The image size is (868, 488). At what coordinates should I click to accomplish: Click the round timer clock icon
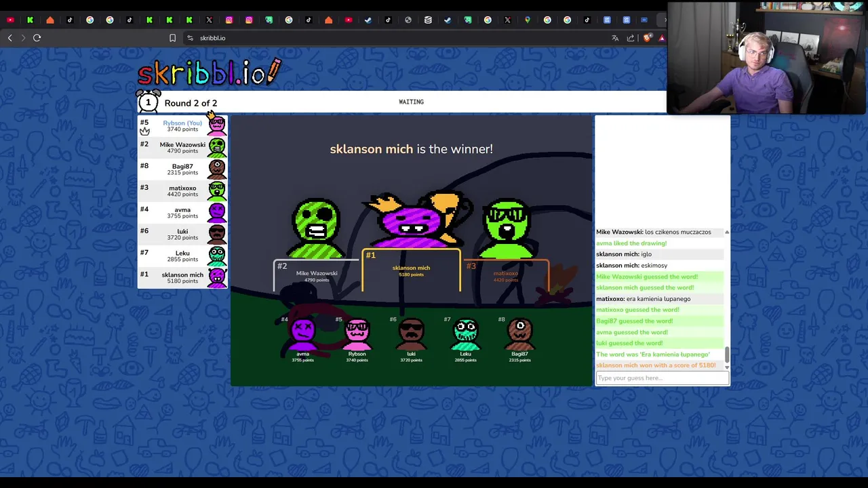click(148, 102)
